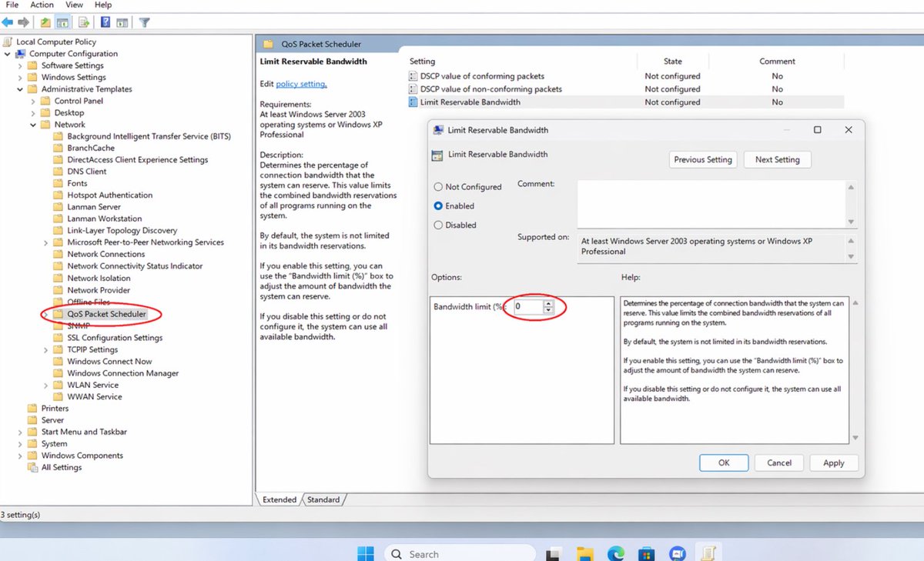Open the policy setting link
Viewport: 924px width, 561px height.
(x=301, y=84)
